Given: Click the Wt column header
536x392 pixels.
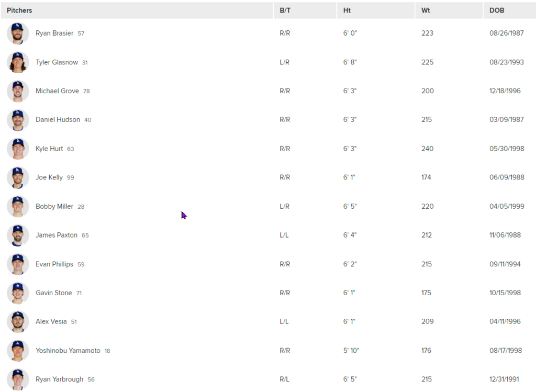Looking at the screenshot, I should (x=426, y=10).
